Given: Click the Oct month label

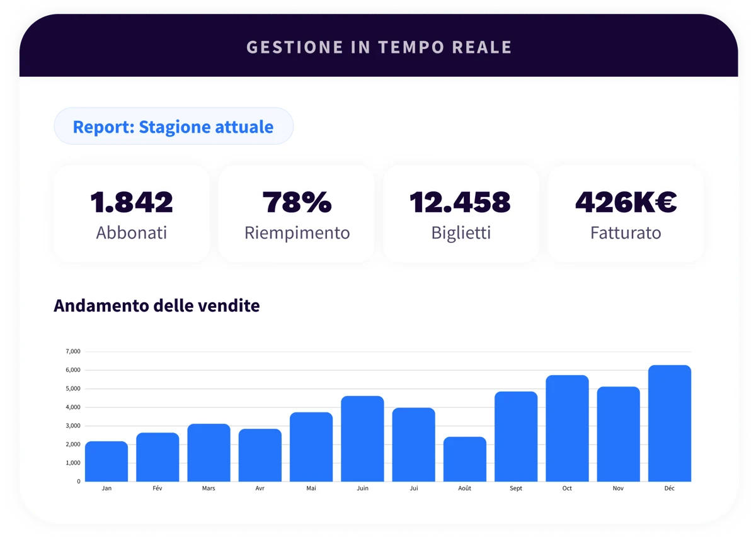Looking at the screenshot, I should [567, 488].
